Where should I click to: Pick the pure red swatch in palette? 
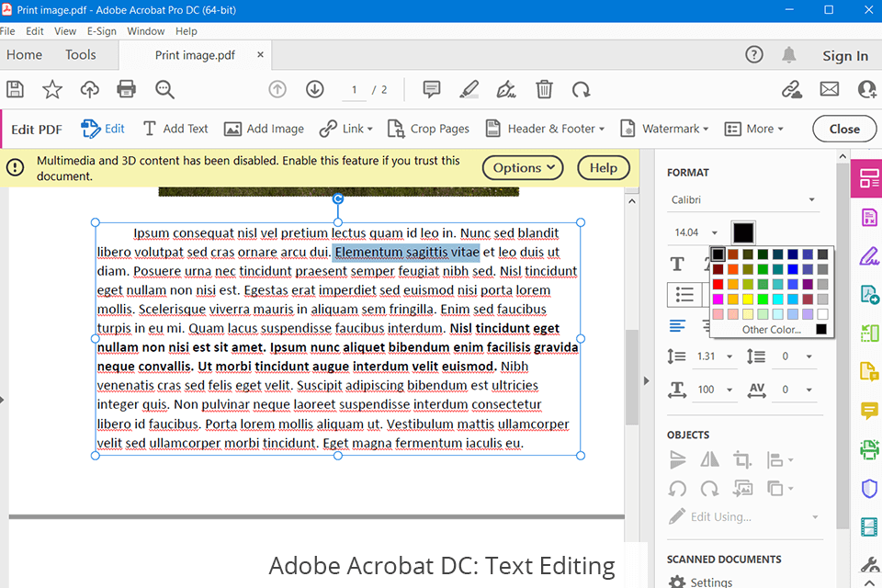click(718, 284)
